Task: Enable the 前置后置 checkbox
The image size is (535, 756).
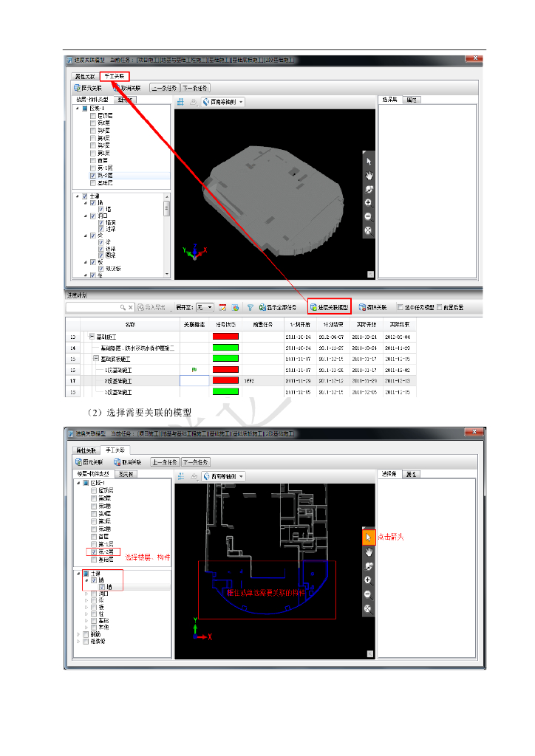Action: (x=440, y=307)
